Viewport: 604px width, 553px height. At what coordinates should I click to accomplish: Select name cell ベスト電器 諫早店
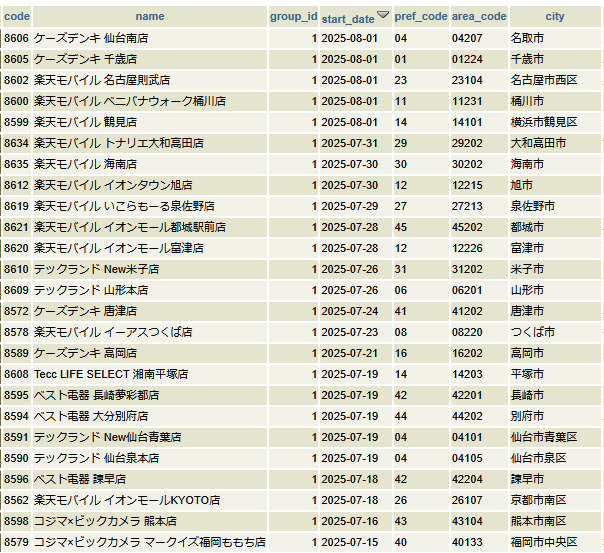[x=150, y=479]
